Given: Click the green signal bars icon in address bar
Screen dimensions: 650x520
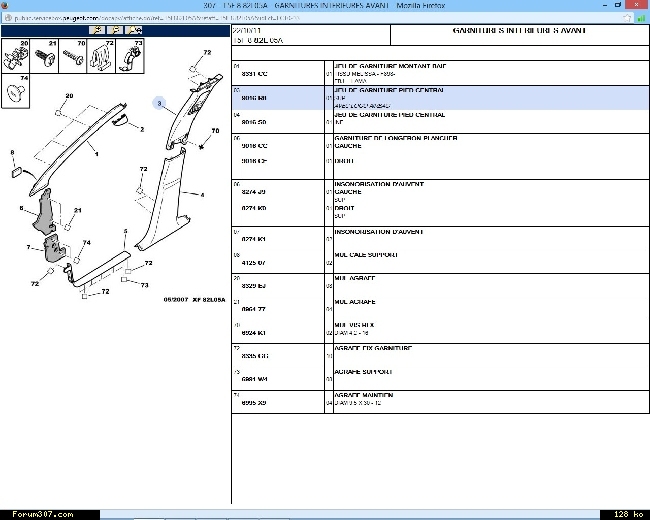Looking at the screenshot, I should 641,18.
